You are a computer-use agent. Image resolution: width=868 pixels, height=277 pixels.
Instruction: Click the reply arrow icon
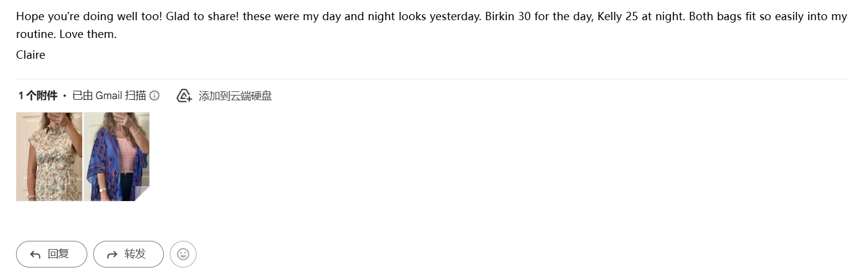pos(36,254)
